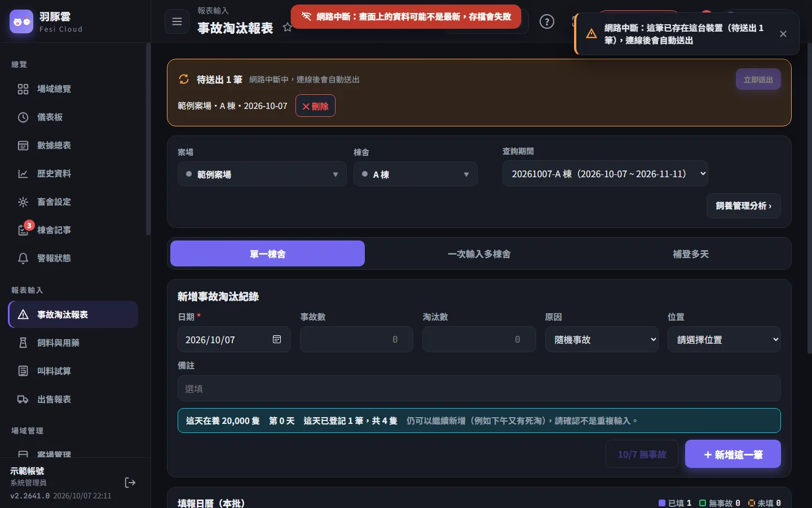
Task: Star the 事故淘汰報表 page as favorite
Action: tap(287, 27)
